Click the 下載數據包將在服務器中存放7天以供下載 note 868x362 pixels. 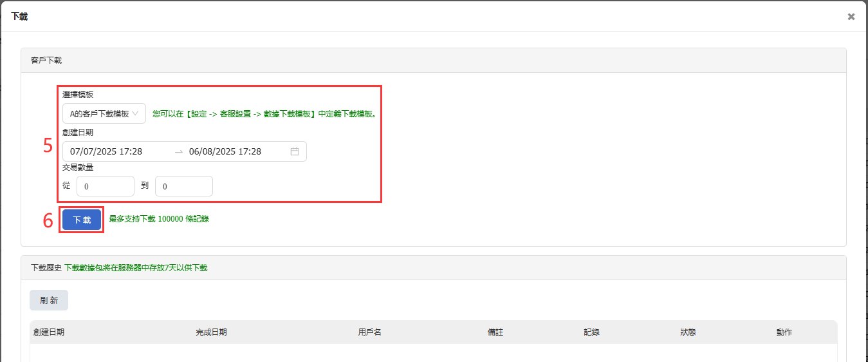pos(136,267)
